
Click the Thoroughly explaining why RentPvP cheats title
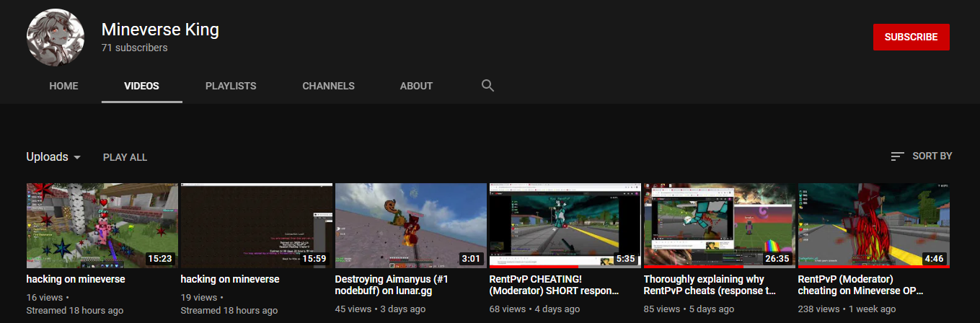[x=710, y=285]
